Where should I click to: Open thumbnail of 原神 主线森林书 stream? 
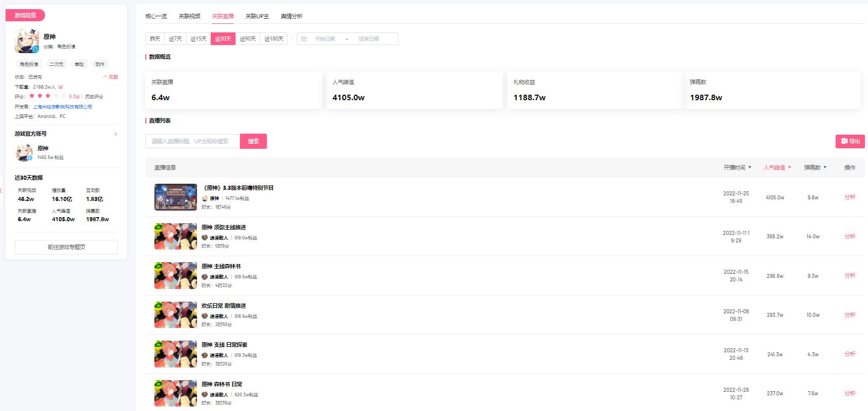[176, 275]
